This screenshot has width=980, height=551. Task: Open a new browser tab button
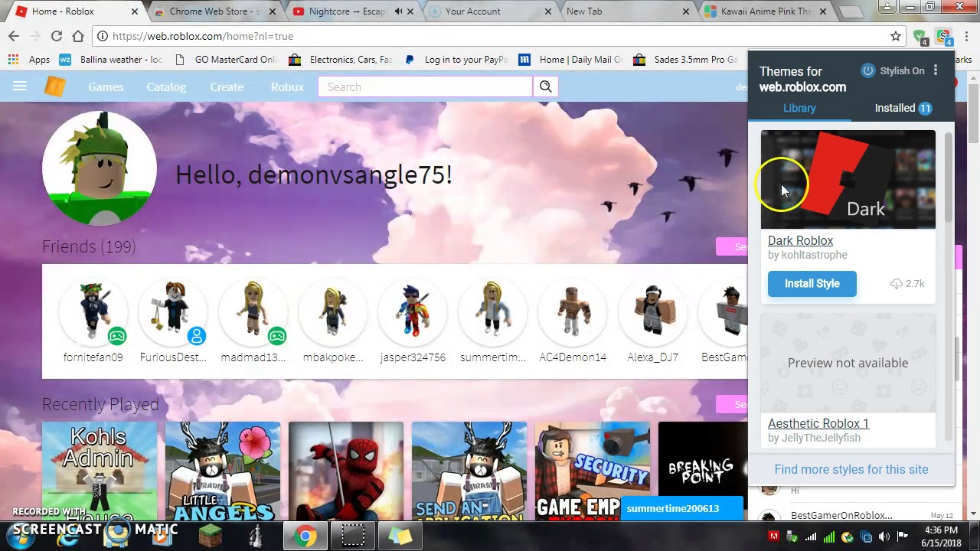(x=851, y=12)
